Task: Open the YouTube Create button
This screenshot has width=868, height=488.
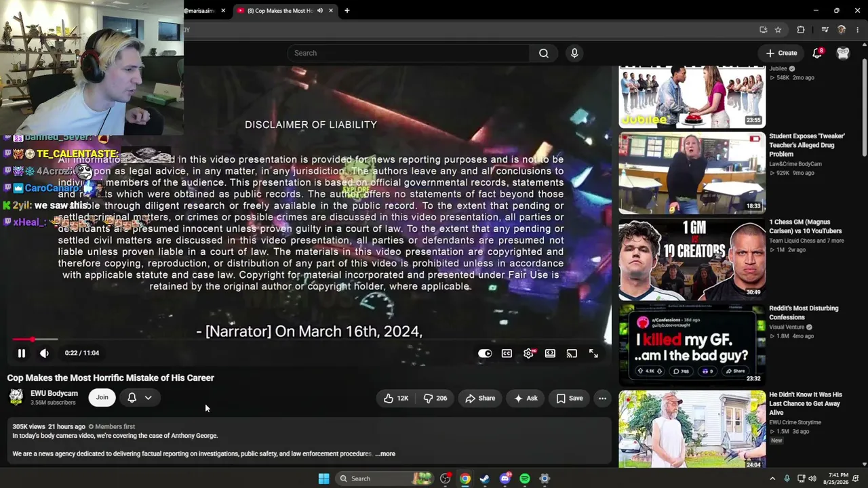Action: (x=781, y=53)
